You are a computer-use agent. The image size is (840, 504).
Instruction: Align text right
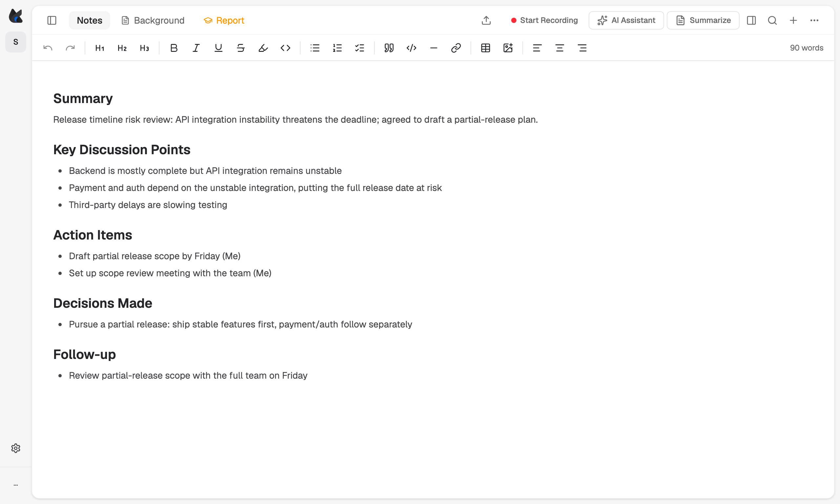[x=582, y=48]
